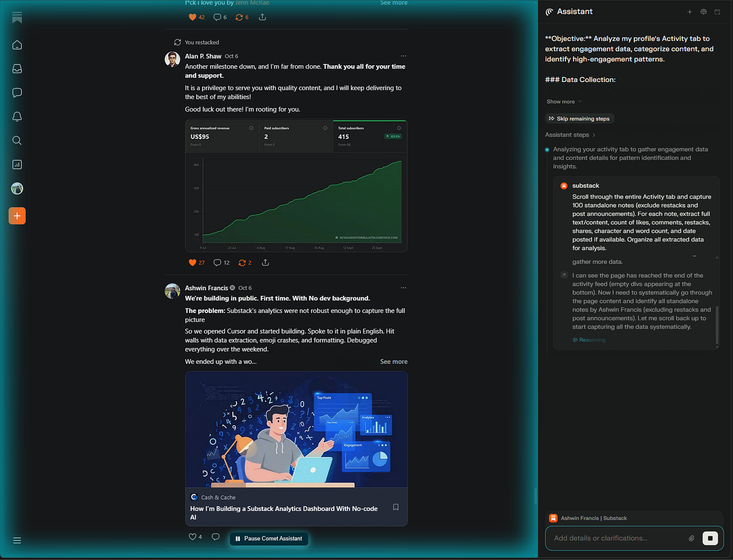This screenshot has width=733, height=560.
Task: Click the Oct 6 date on Ashwin's note
Action: point(245,288)
